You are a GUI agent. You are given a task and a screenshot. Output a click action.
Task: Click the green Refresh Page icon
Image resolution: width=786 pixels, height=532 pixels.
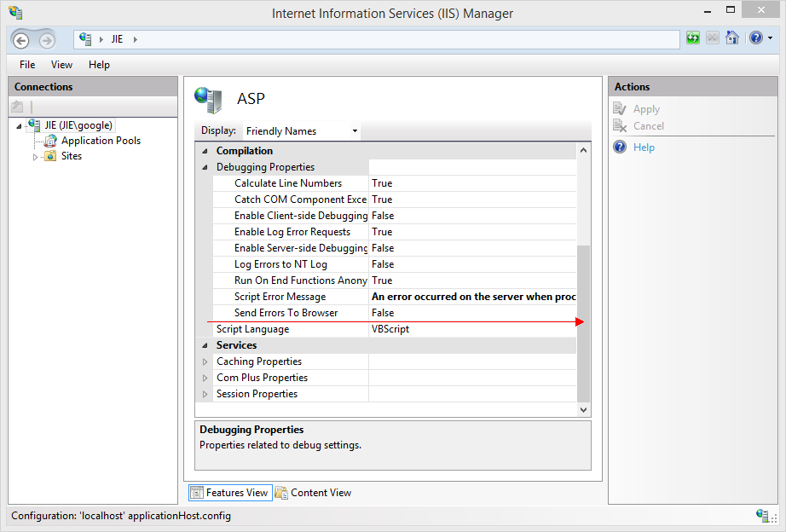pyautogui.click(x=693, y=38)
